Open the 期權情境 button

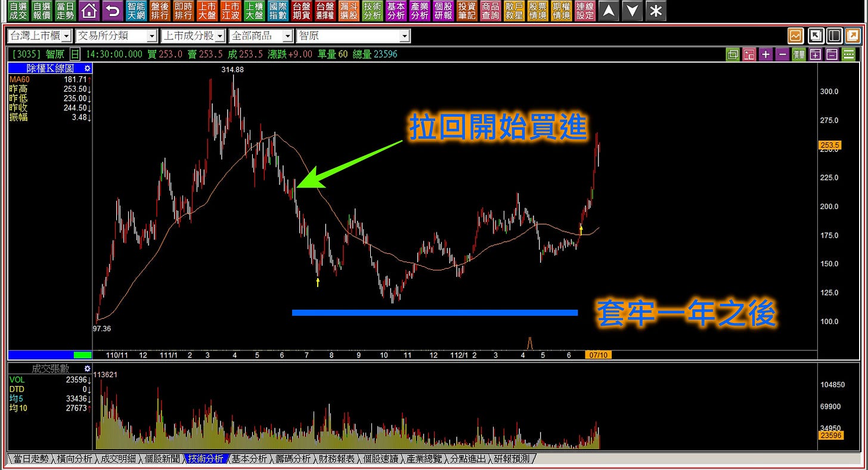pyautogui.click(x=561, y=11)
